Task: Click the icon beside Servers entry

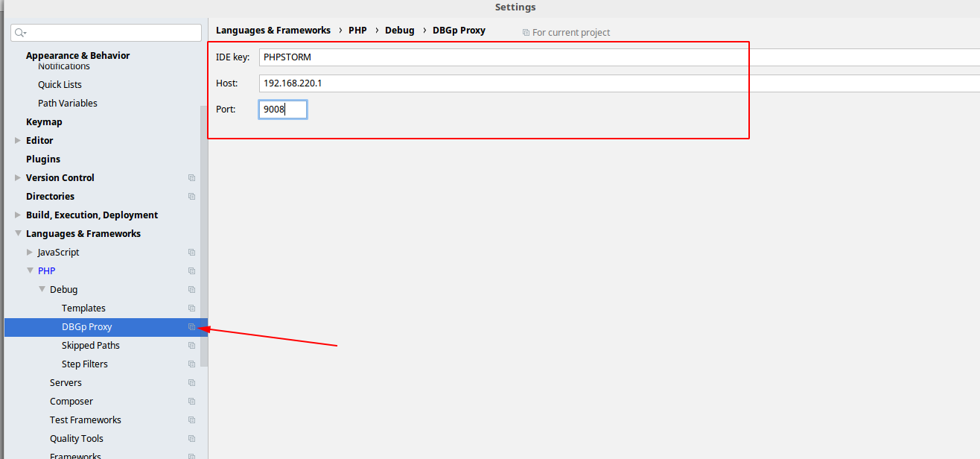Action: pyautogui.click(x=191, y=382)
